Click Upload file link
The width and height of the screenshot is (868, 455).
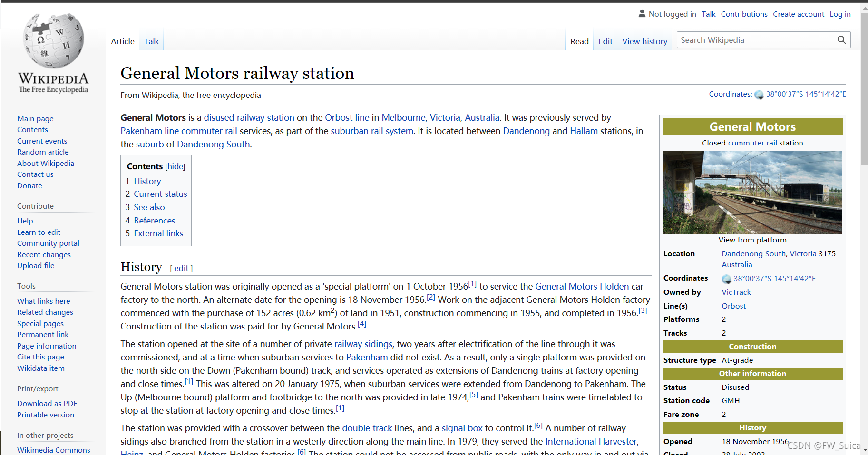click(36, 266)
